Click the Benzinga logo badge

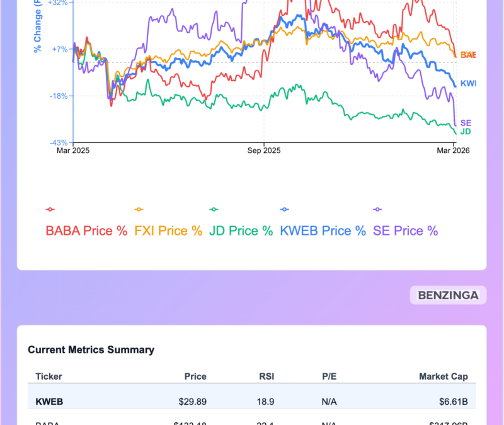(448, 295)
